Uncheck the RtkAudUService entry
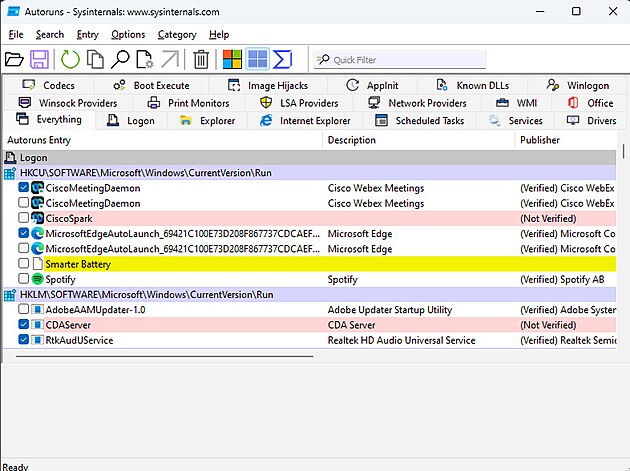Viewport: 630px width, 471px height. click(23, 340)
